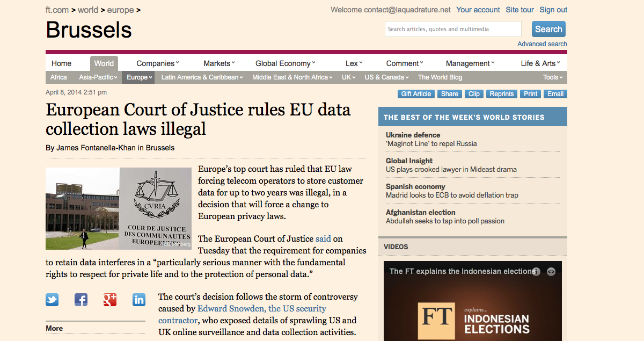
Task: Expand the Life & Arts menu
Action: (540, 63)
